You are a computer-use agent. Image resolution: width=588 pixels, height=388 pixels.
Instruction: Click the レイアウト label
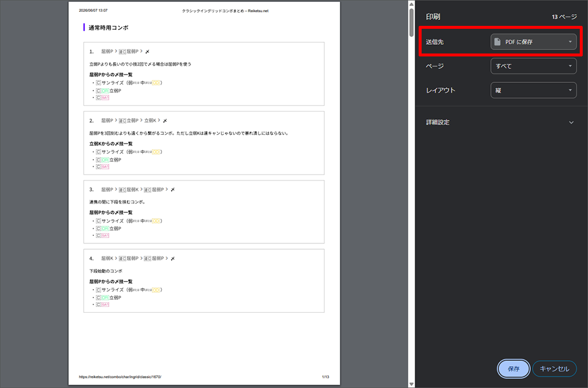click(440, 90)
